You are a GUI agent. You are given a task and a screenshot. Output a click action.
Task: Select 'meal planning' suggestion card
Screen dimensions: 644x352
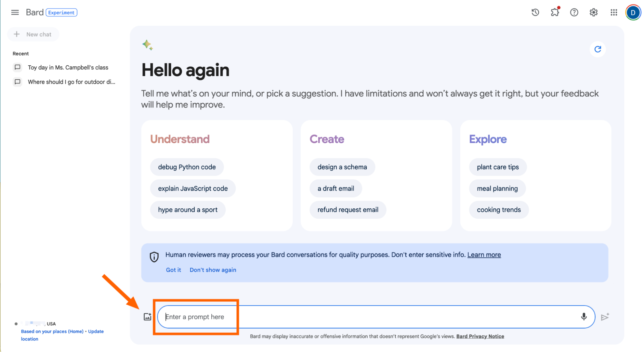498,188
